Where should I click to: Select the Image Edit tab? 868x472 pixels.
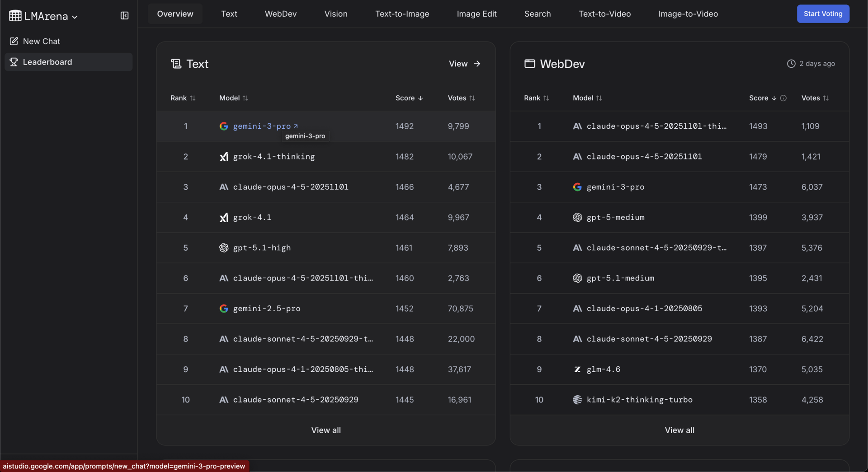click(x=476, y=14)
